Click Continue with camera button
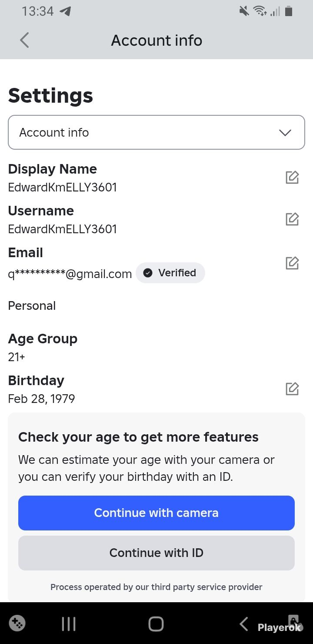This screenshot has width=313, height=644. (156, 513)
